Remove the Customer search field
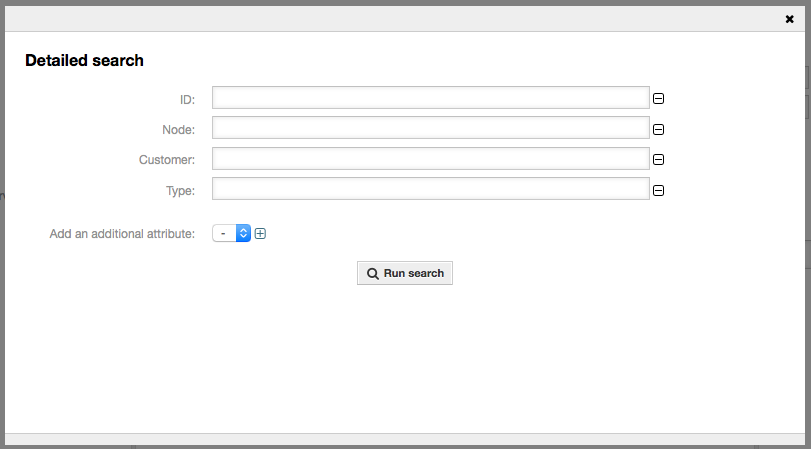Image resolution: width=811 pixels, height=449 pixels. [x=659, y=160]
